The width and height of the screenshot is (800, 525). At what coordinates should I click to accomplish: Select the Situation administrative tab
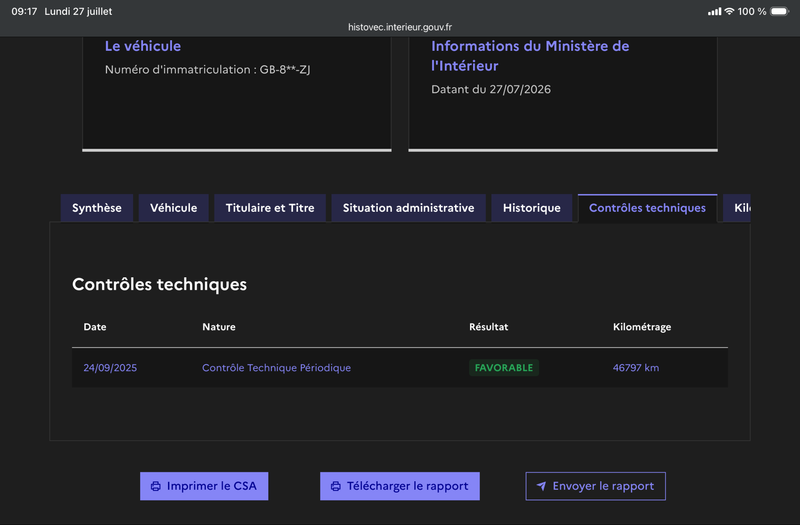[408, 208]
